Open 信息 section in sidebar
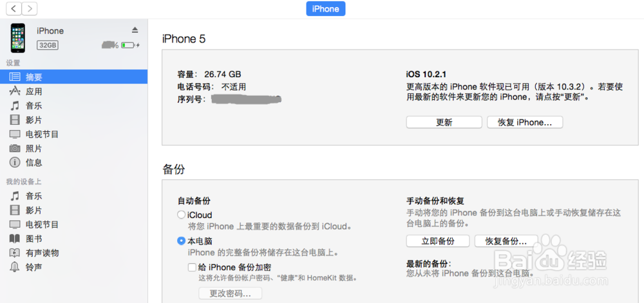644x303 pixels. pyautogui.click(x=73, y=162)
